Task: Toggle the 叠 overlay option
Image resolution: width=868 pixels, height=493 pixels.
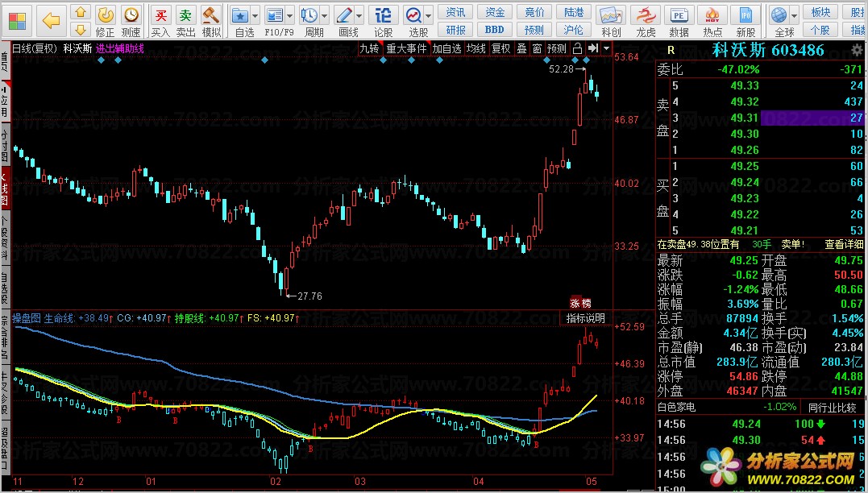Action: click(x=522, y=48)
